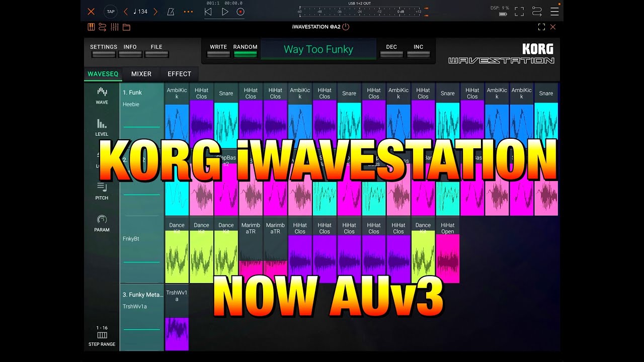Close the iWAVESTATION plugin window

click(x=553, y=27)
